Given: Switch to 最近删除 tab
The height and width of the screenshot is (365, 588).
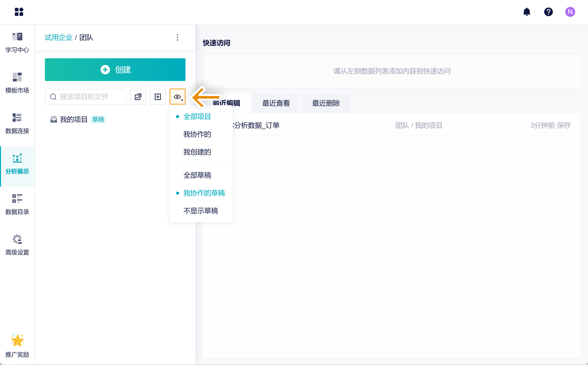Looking at the screenshot, I should tap(326, 103).
